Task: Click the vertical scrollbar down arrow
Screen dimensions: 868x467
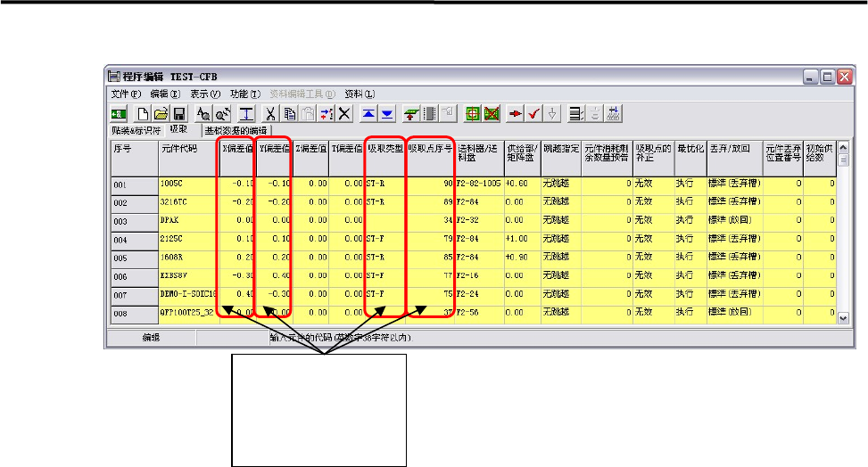Action: click(842, 316)
